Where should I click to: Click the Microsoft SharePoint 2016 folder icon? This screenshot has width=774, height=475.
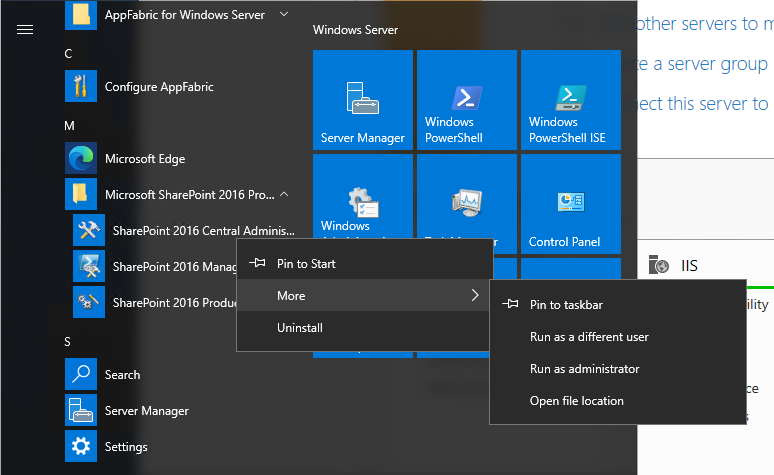click(81, 195)
